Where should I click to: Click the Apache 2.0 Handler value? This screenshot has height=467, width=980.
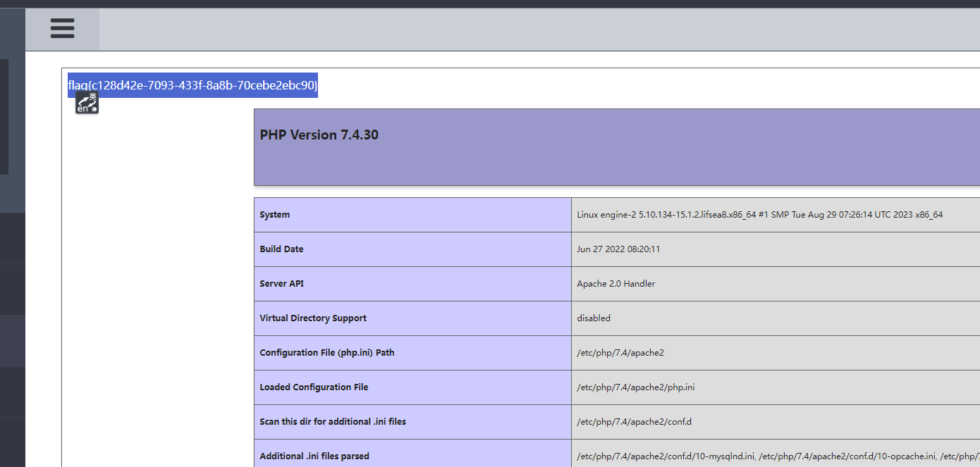[615, 284]
